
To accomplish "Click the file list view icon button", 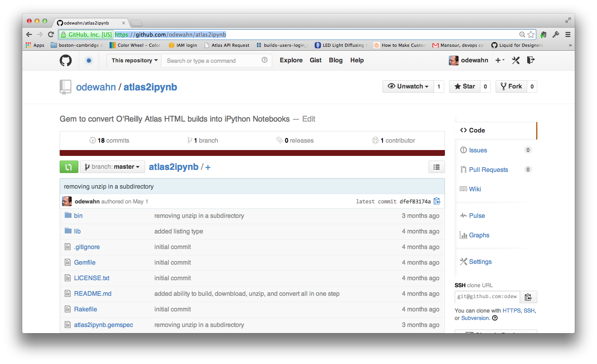I will click(436, 167).
